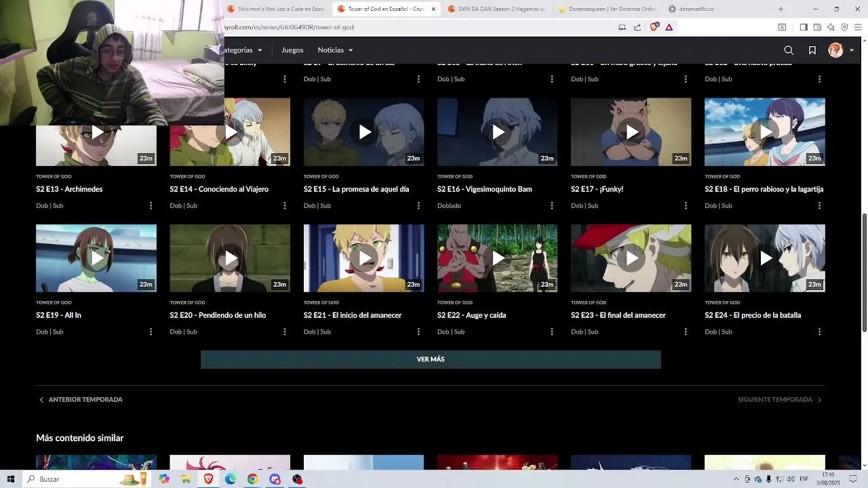
Task: Click the page vertical scrollbar thumb
Action: [865, 273]
